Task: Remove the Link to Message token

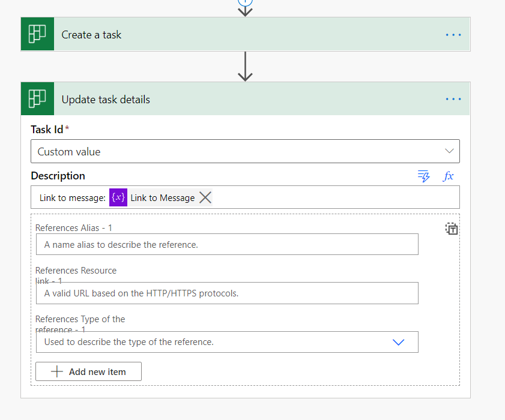Action: (x=205, y=197)
